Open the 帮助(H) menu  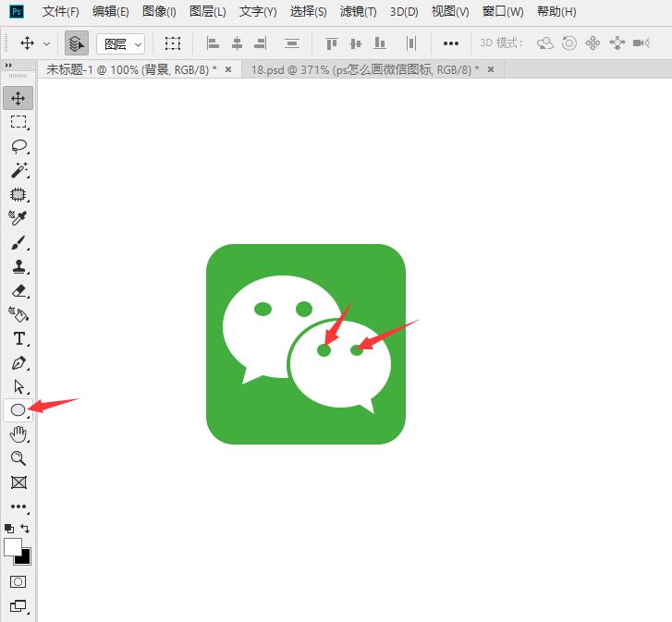pos(556,12)
